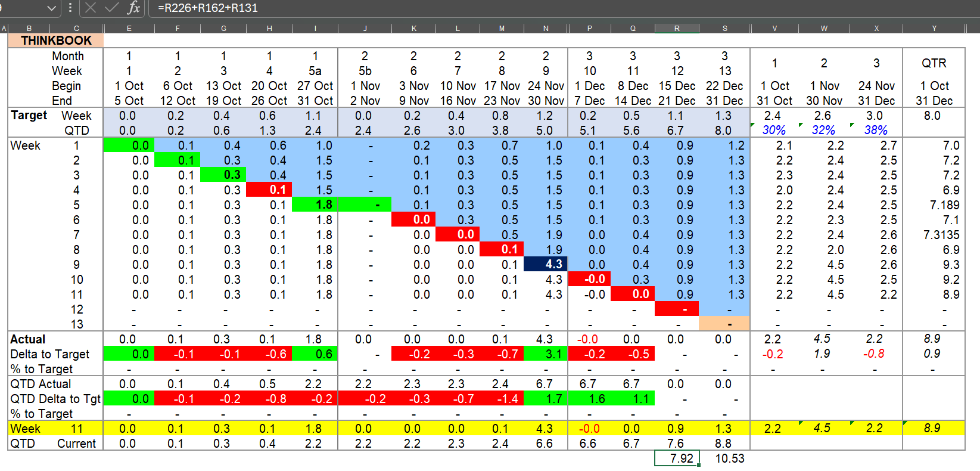Confirm the formula with the checkmark icon

click(111, 8)
